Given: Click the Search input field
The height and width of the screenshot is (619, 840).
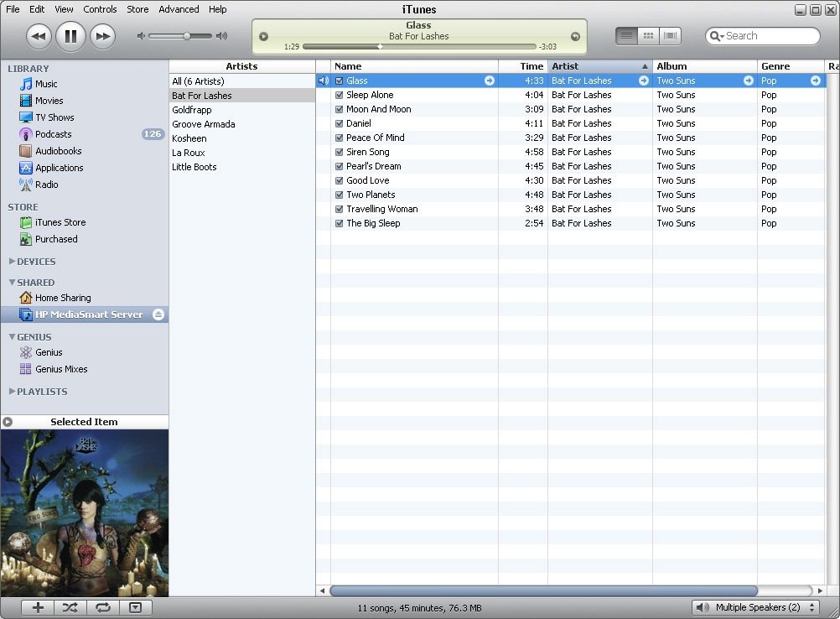Looking at the screenshot, I should 763,36.
